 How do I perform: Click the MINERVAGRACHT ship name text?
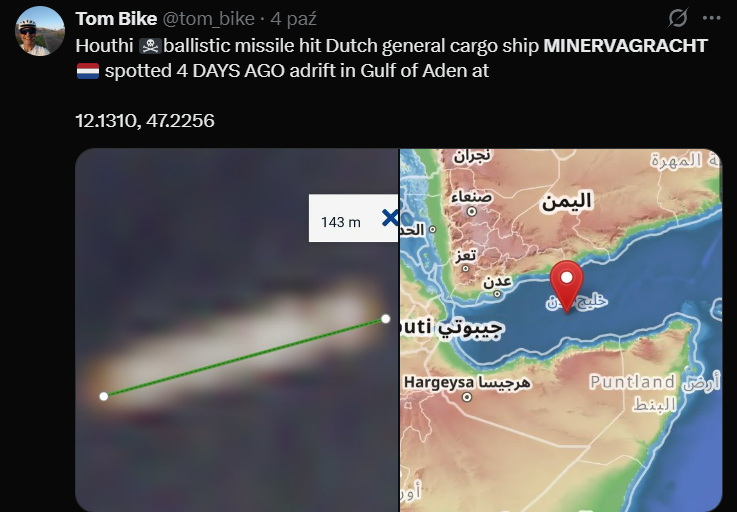pos(626,46)
